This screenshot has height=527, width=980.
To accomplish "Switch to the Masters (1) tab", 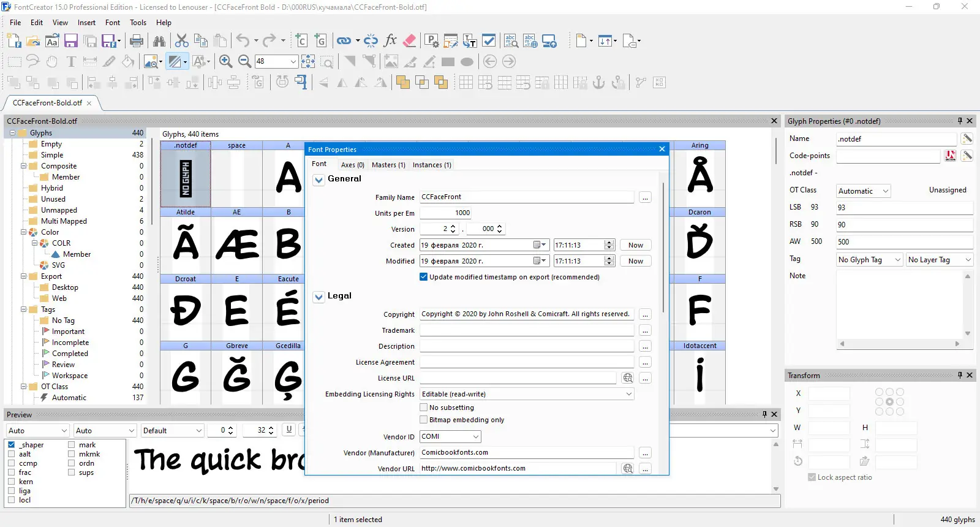I will (388, 165).
